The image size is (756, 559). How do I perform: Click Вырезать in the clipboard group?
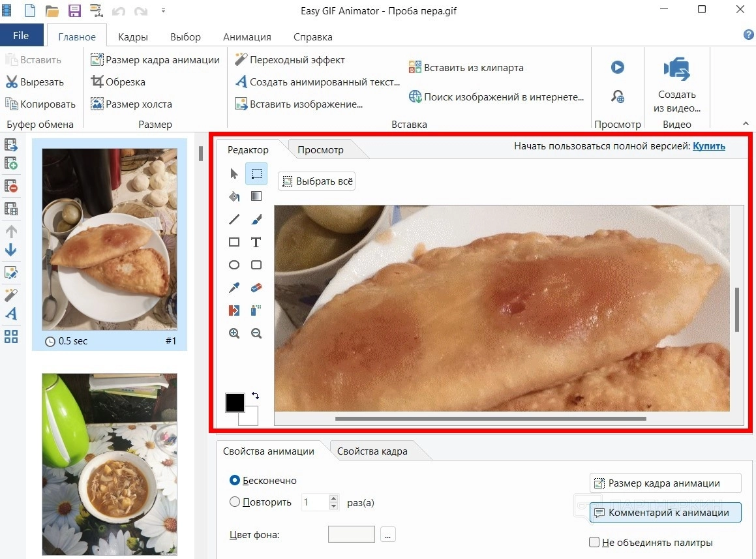click(34, 82)
